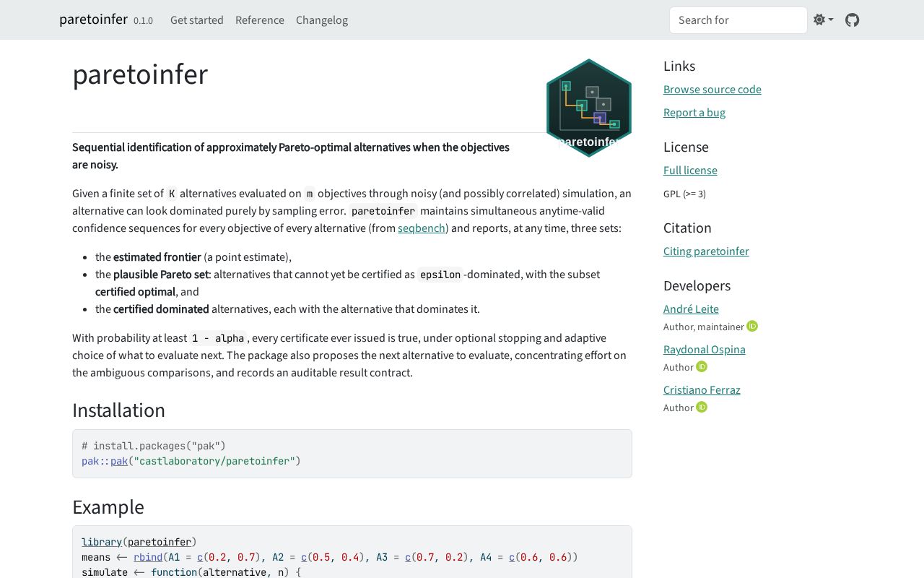
Task: Click the Installation heading
Action: click(118, 410)
